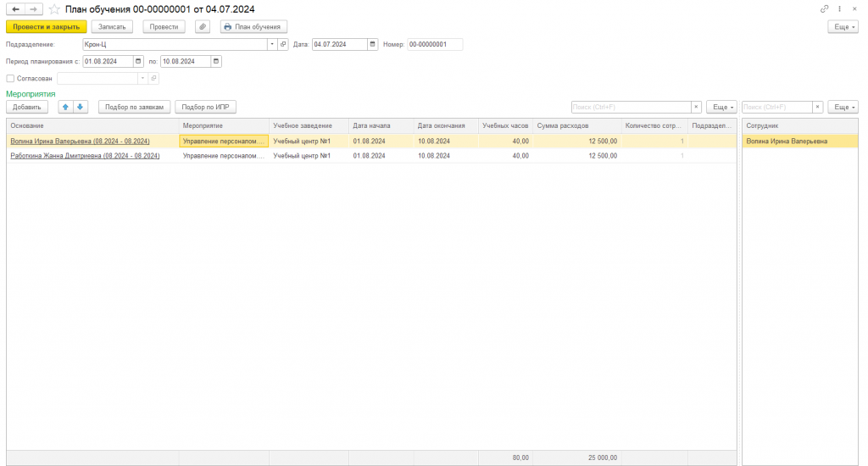
Task: Click the Мероприятия table search box
Action: pos(631,107)
